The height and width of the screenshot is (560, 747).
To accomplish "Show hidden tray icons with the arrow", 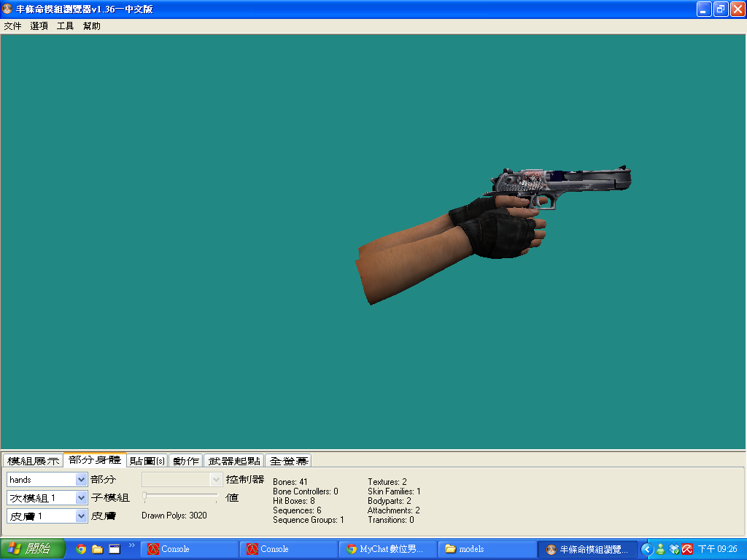I will coord(647,550).
